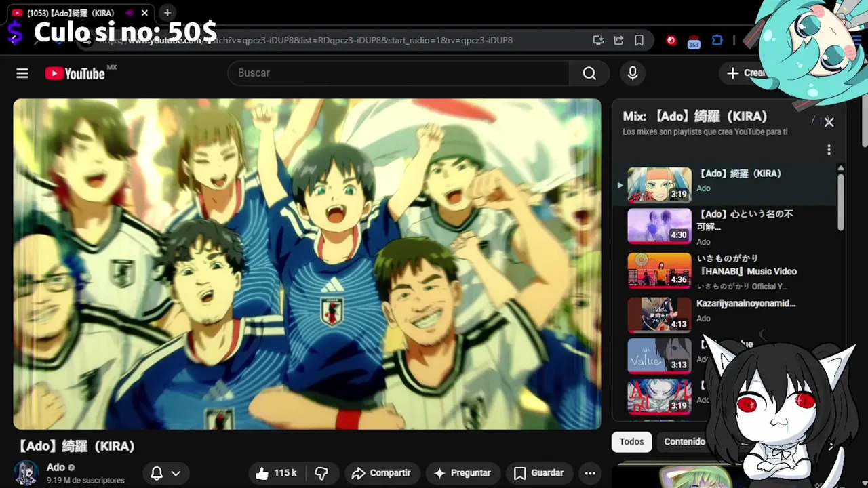The height and width of the screenshot is (488, 868).
Task: Like the video with 115 k thumbs up
Action: click(x=276, y=473)
